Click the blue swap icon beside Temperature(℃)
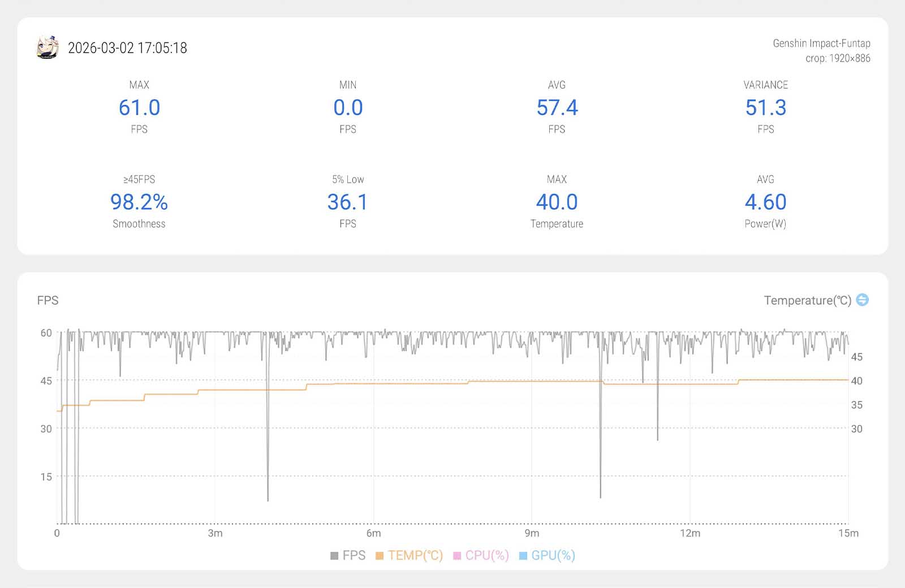The height and width of the screenshot is (588, 905). (x=862, y=300)
